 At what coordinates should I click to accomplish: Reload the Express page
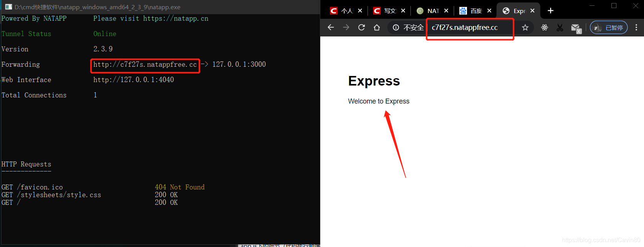(362, 27)
